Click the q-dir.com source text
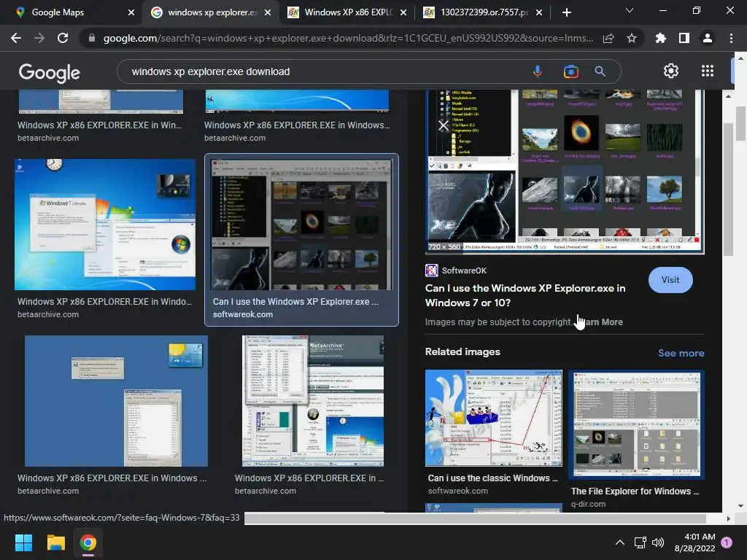This screenshot has width=747, height=560. pyautogui.click(x=589, y=504)
